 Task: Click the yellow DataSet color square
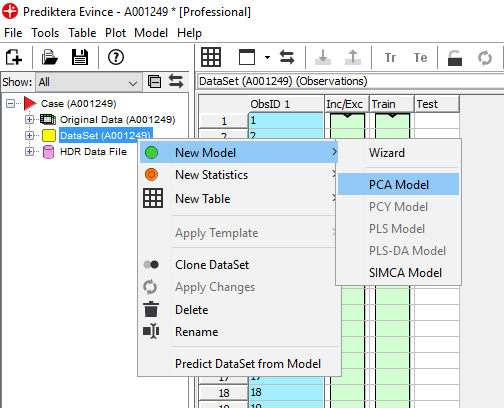(49, 136)
